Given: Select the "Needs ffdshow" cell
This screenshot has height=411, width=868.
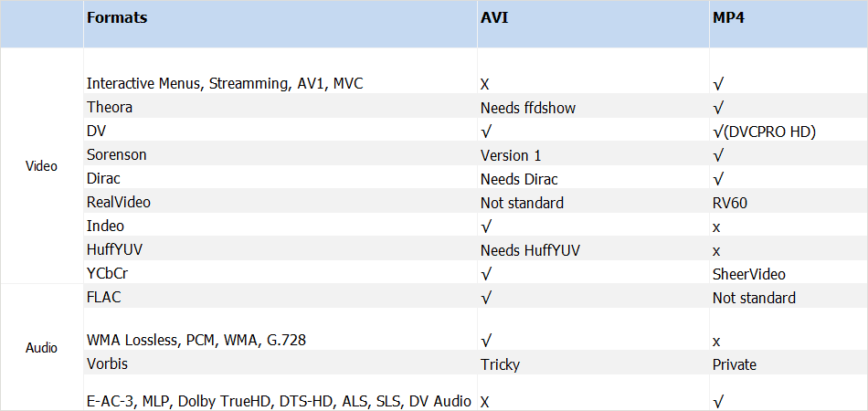Looking at the screenshot, I should [x=528, y=108].
